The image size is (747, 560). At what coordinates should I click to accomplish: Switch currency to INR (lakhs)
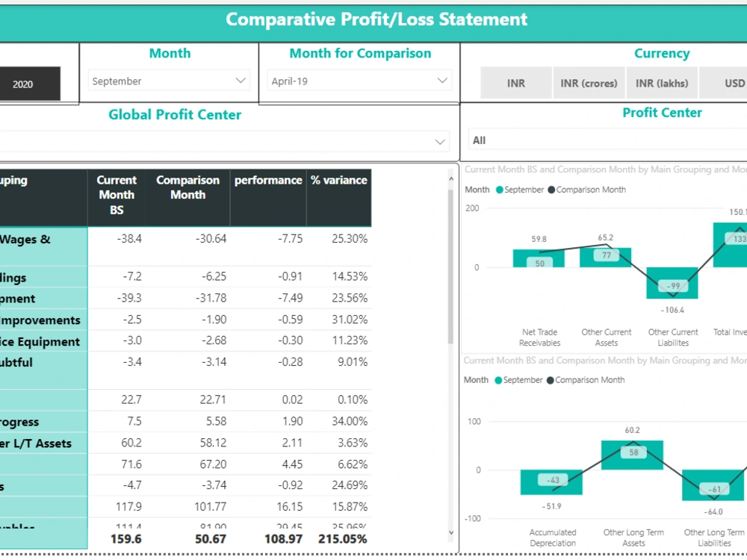(661, 83)
